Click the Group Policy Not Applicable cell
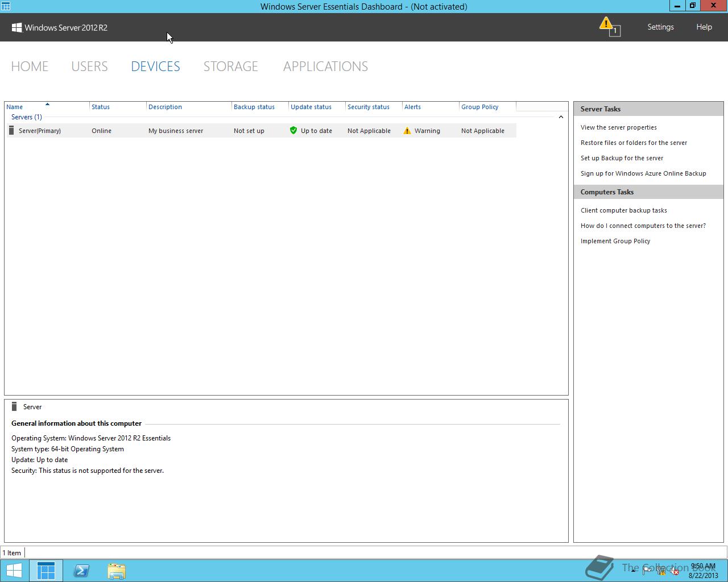The image size is (728, 582). point(483,131)
